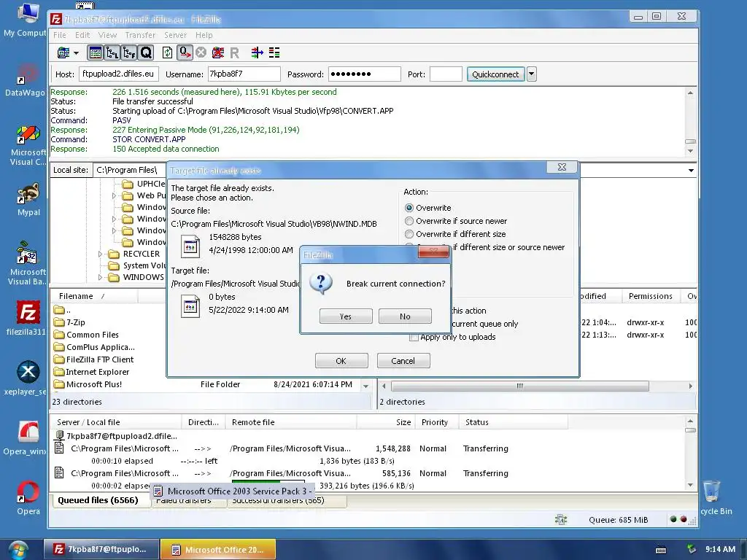Viewport: 747px width, 560px height.
Task: Click the question mark icon in dialog
Action: (x=321, y=284)
